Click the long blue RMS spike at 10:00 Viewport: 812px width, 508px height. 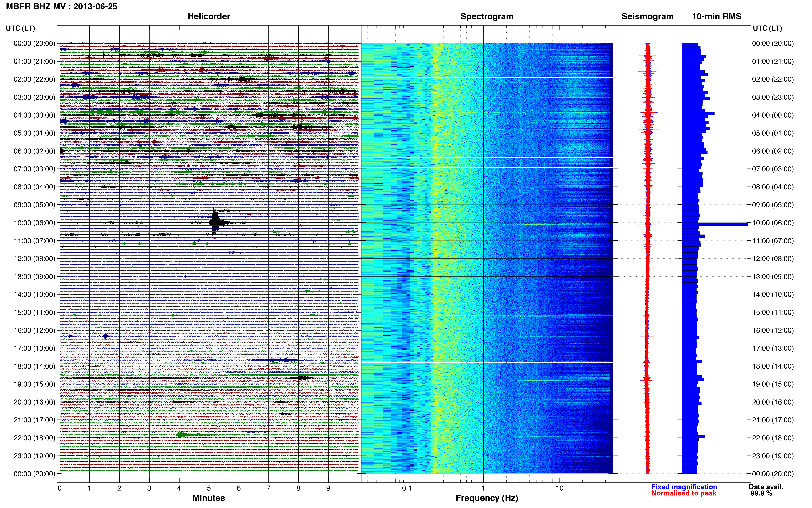pyautogui.click(x=723, y=224)
